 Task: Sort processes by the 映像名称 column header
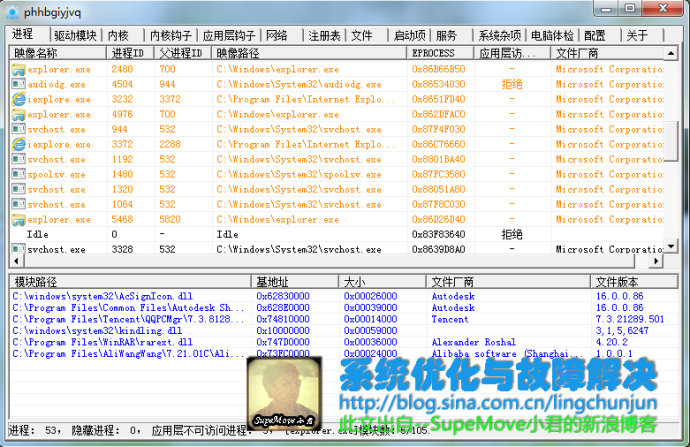58,53
